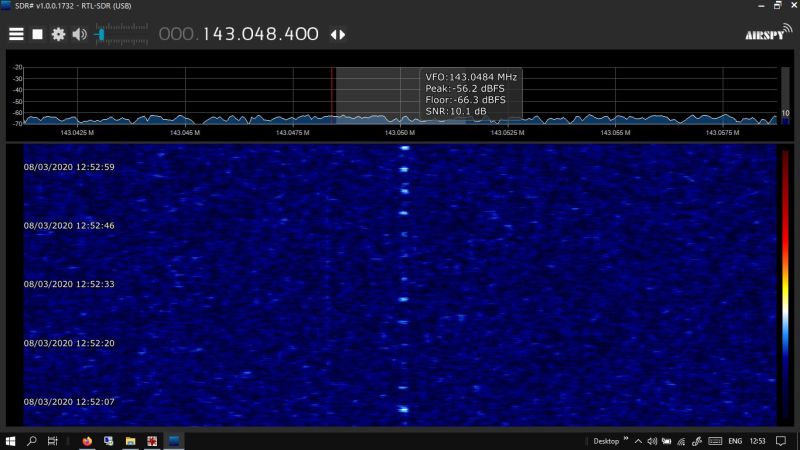Screen dimensions: 800x450
Task: Switch to the SDR# taskbar window
Action: point(174,441)
